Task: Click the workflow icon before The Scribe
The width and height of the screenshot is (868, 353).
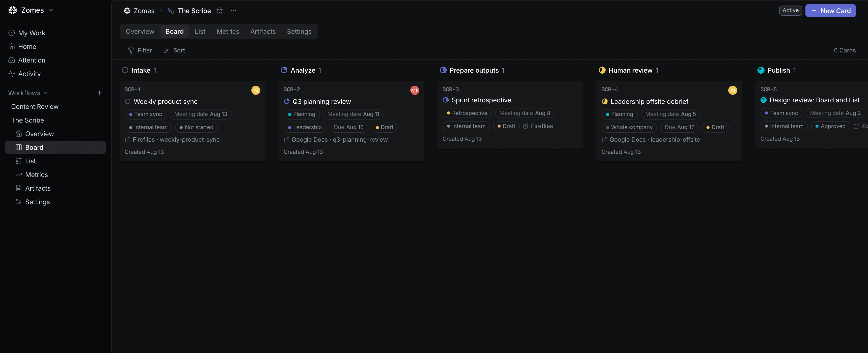Action: (171, 11)
